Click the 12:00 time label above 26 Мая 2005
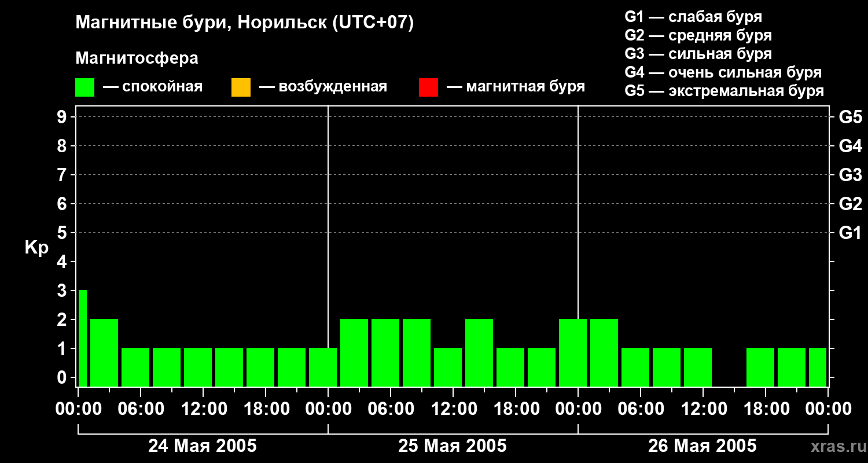This screenshot has width=868, height=463. click(x=704, y=409)
